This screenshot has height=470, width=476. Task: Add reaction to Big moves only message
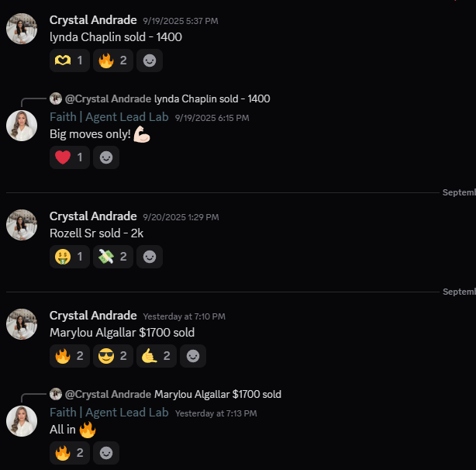106,157
